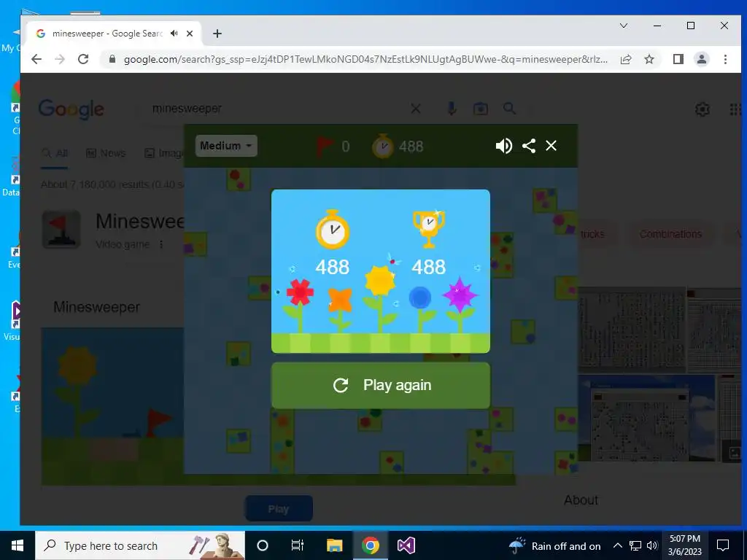This screenshot has height=560, width=747.
Task: Click the About heading
Action: point(581,500)
